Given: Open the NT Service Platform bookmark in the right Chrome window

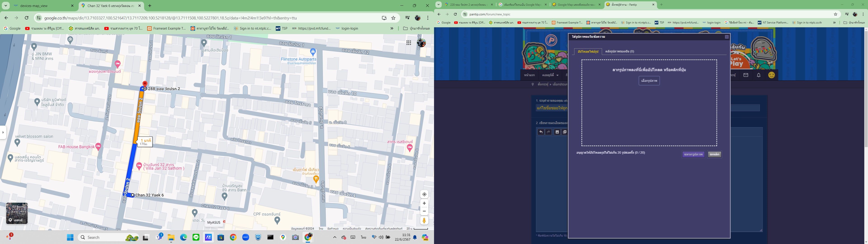Looking at the screenshot, I should pyautogui.click(x=773, y=23).
